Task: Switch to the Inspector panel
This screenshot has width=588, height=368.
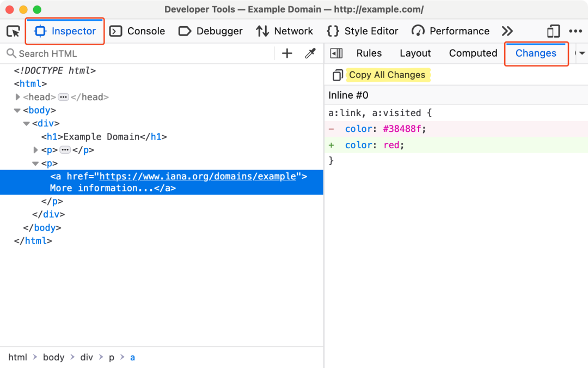Action: 65,31
